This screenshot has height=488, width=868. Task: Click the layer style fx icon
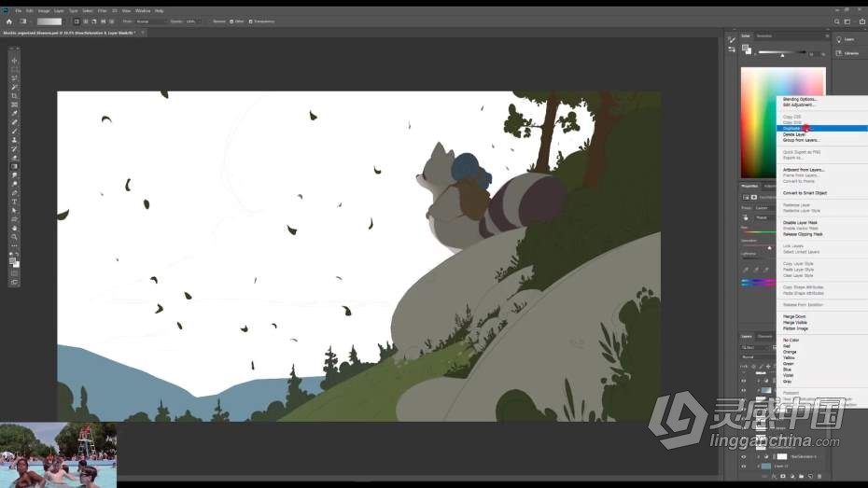pyautogui.click(x=774, y=476)
